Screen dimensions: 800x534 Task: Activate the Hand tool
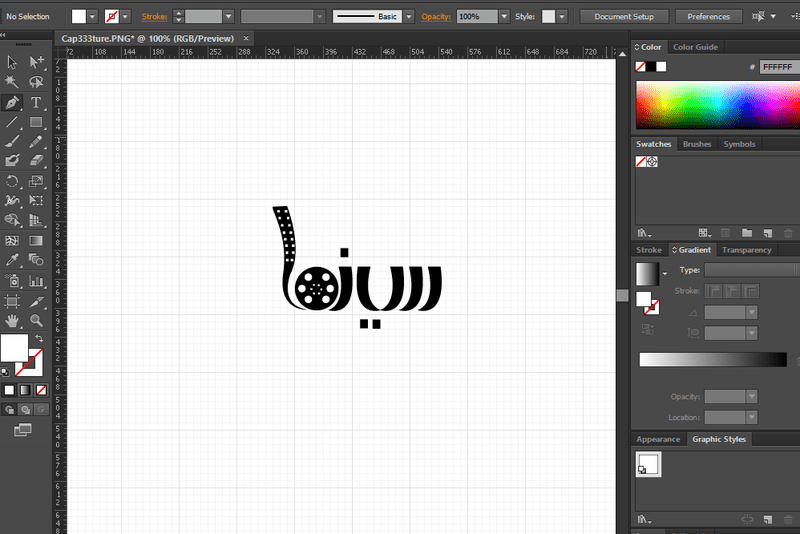click(x=12, y=321)
